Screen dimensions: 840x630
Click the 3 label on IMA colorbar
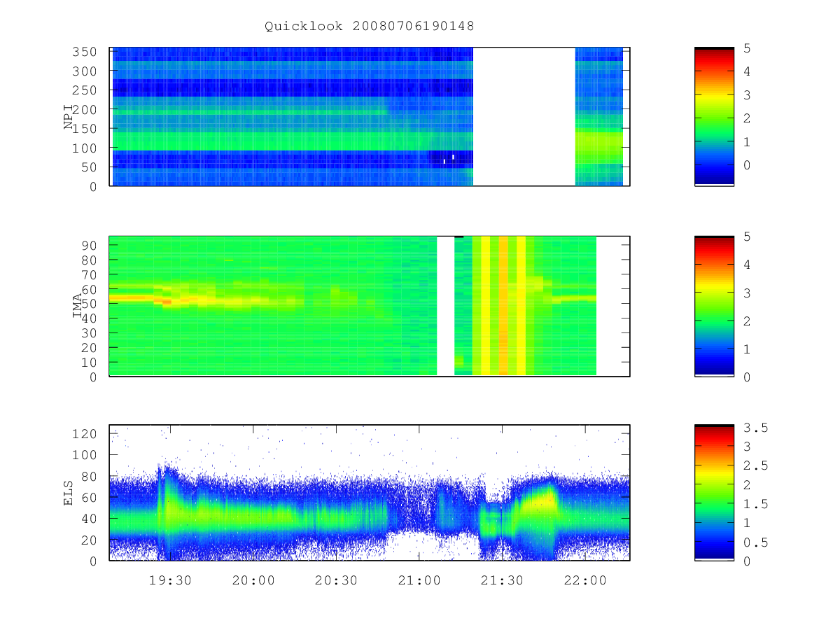(x=746, y=293)
